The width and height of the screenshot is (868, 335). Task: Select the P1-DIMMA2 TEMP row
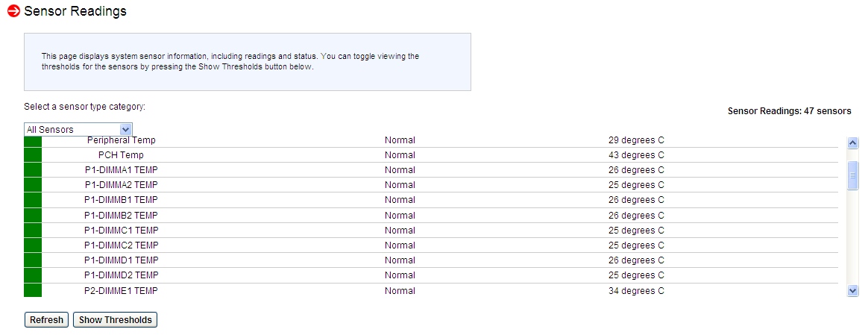121,185
